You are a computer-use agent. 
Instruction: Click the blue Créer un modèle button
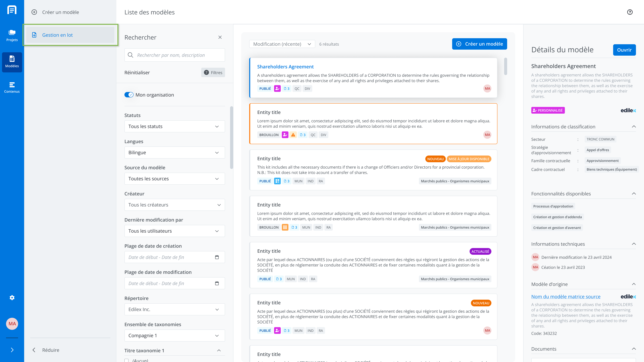click(479, 44)
